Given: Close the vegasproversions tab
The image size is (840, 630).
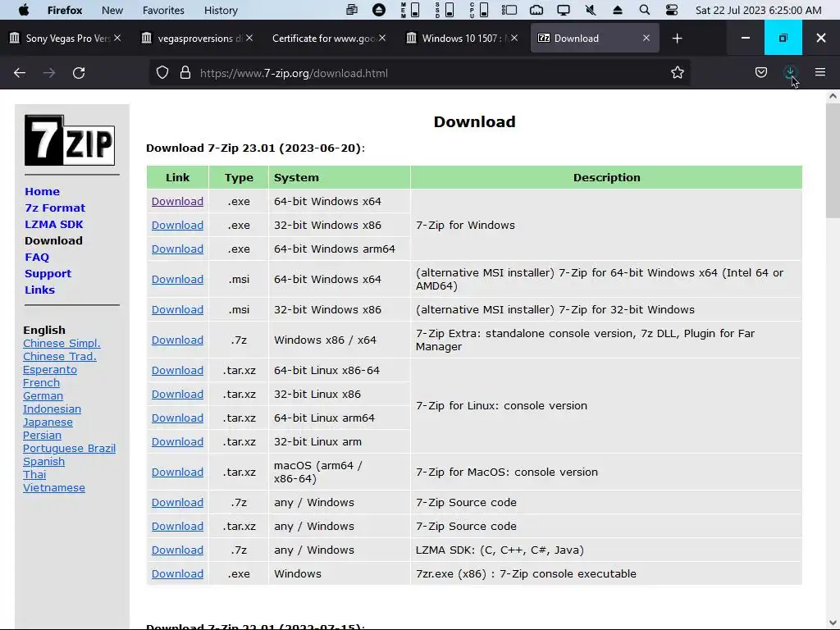Looking at the screenshot, I should [x=249, y=38].
